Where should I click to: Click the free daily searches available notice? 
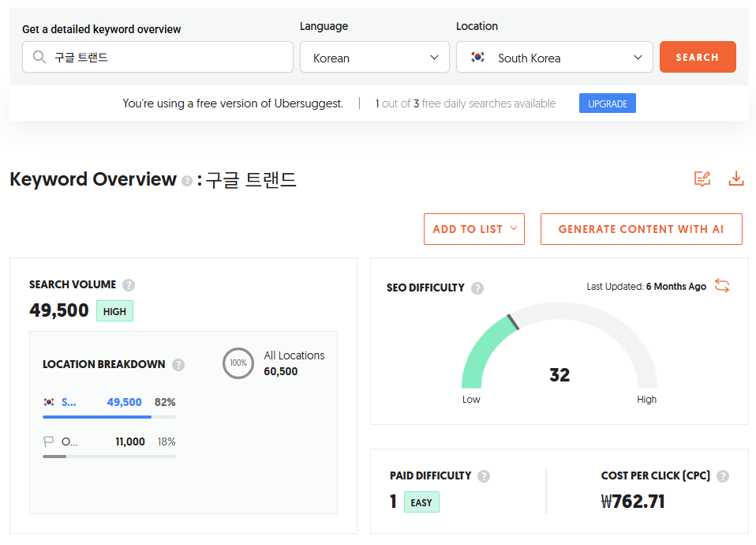[x=466, y=103]
